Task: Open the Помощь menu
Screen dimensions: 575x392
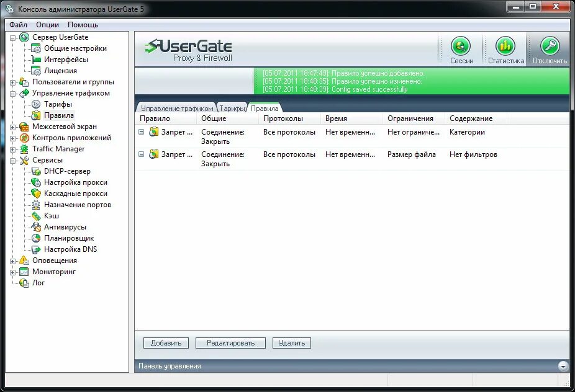Action: click(x=83, y=25)
